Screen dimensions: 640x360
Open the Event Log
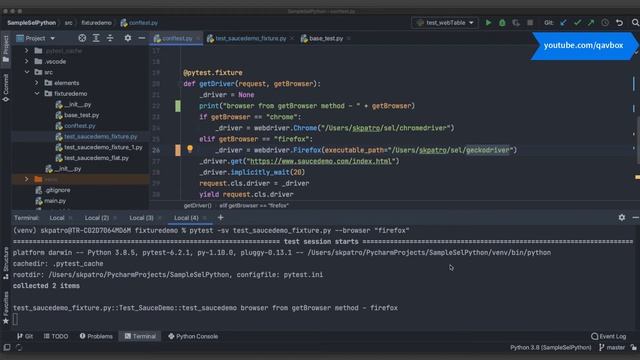(608, 336)
